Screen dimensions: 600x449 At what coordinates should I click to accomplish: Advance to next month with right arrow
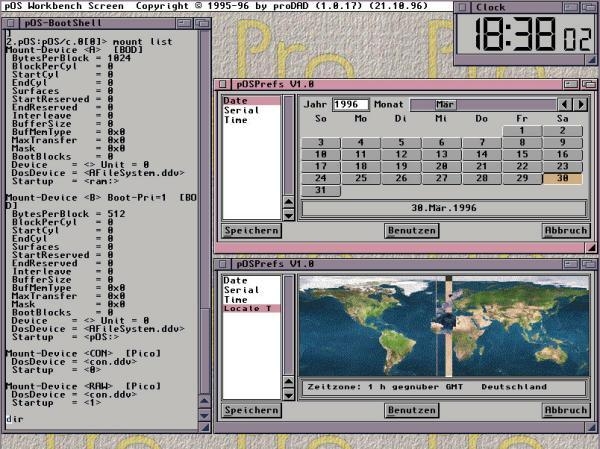coord(580,104)
